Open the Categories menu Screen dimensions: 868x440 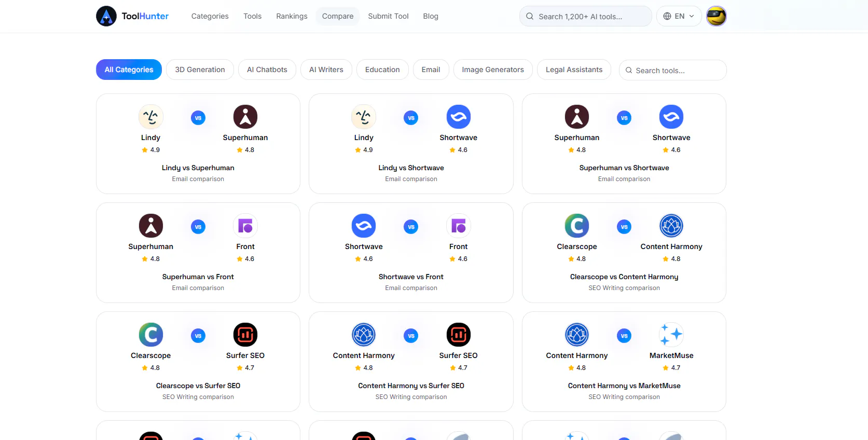coord(210,16)
